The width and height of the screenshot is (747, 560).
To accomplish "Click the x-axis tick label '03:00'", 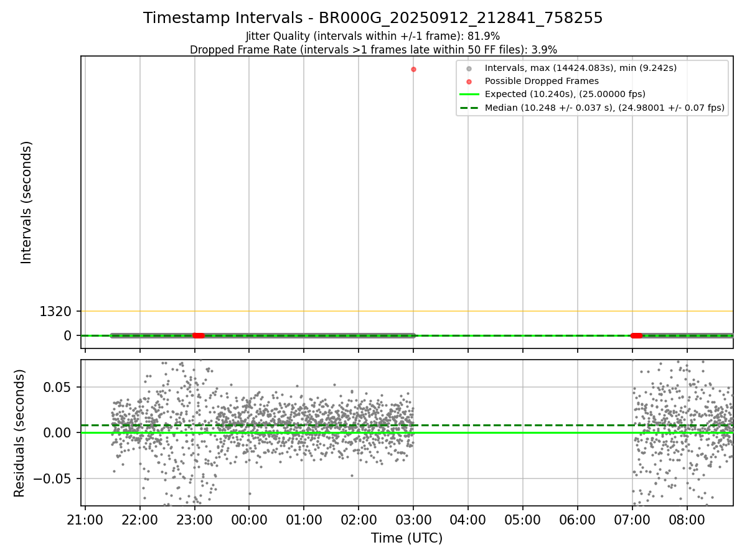I will click(x=413, y=519).
